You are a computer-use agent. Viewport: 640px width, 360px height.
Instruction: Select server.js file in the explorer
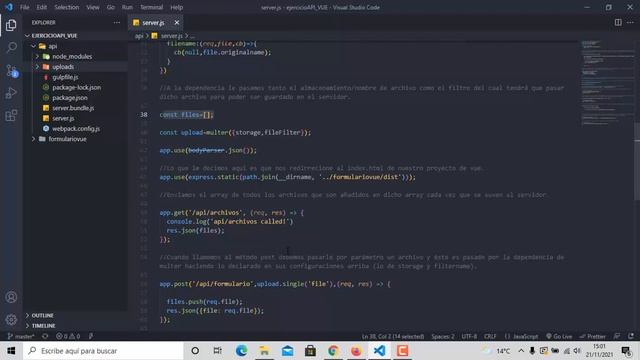[63, 118]
